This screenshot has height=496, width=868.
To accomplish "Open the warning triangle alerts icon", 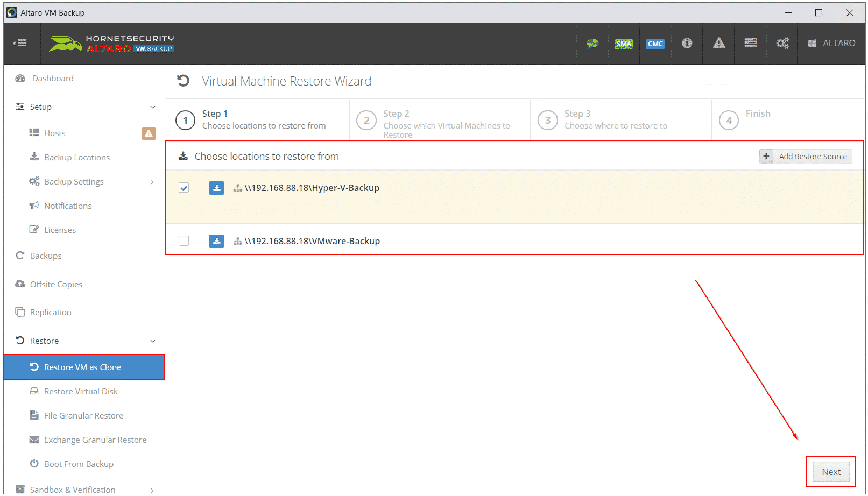I will pos(719,43).
